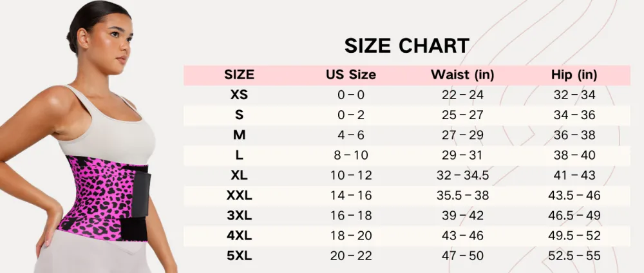Click the 22 – 24 waist cell
The image size is (644, 273).
coord(462,95)
